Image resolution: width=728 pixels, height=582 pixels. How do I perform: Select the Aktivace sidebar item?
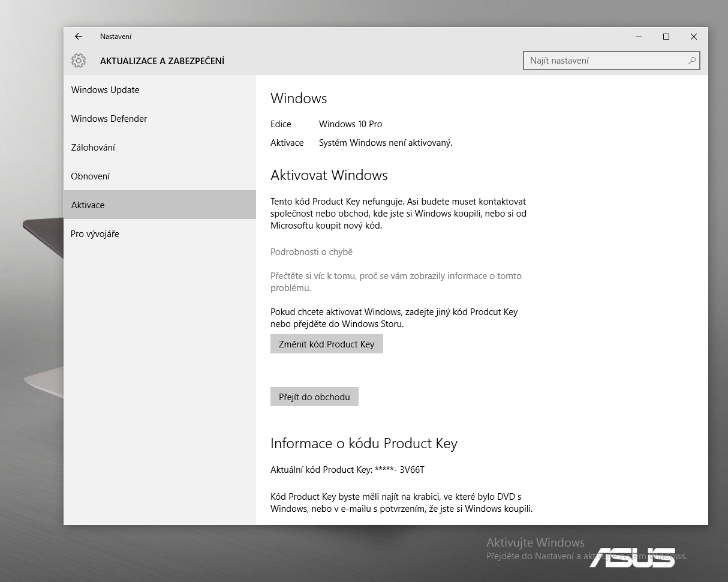[88, 205]
